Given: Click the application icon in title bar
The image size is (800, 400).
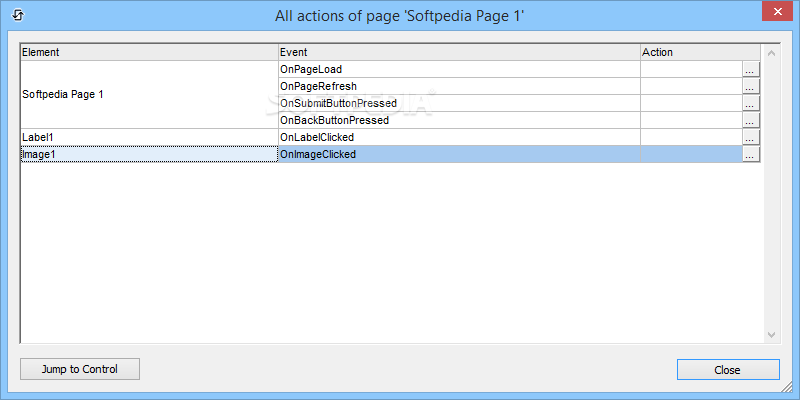Looking at the screenshot, I should (17, 15).
